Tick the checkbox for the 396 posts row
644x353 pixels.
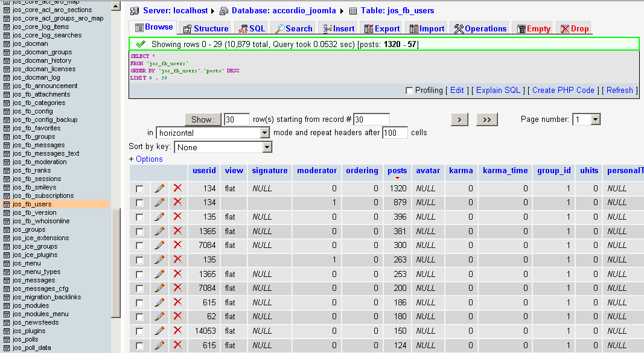tap(139, 217)
